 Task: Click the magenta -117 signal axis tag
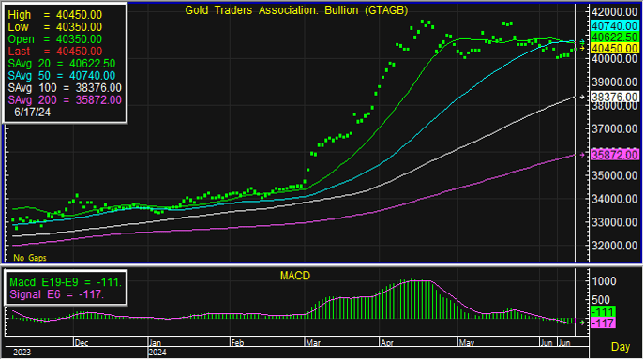(603, 323)
